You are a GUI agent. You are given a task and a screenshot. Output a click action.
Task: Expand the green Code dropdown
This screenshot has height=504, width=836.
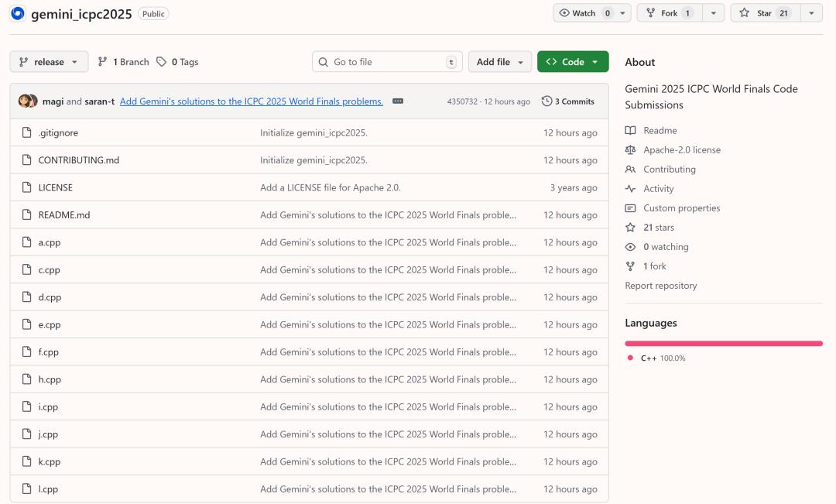[573, 62]
